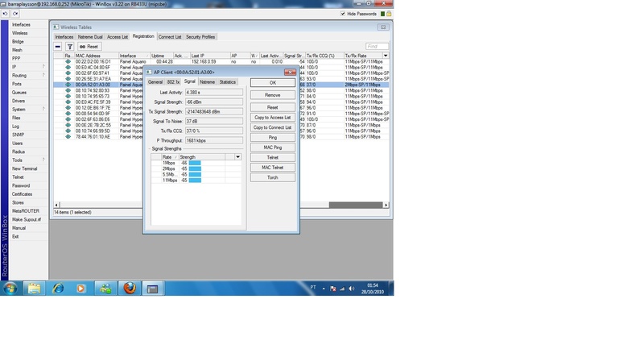This screenshot has width=644, height=349.
Task: Click wireless client icon for 78:44:76:01:10:AE
Action: click(68, 136)
